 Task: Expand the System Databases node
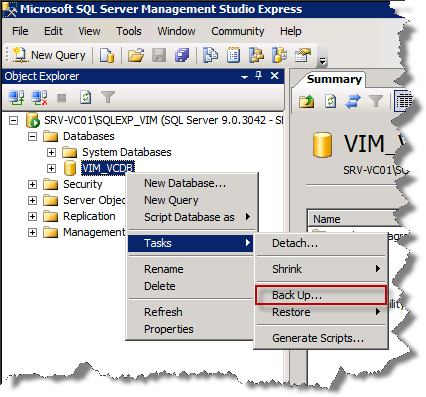pyautogui.click(x=51, y=152)
